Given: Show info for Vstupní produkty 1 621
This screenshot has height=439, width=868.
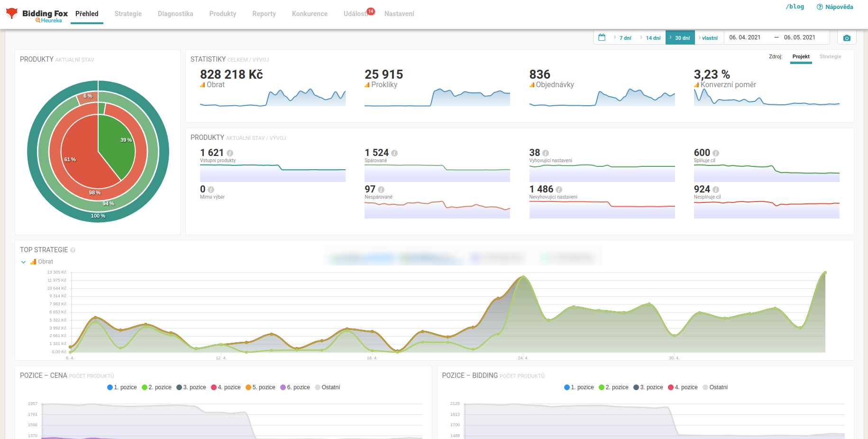Looking at the screenshot, I should coord(230,153).
